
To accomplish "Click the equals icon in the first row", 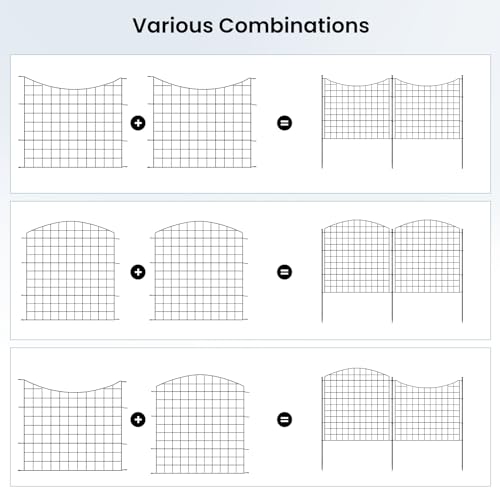I will pyautogui.click(x=284, y=123).
